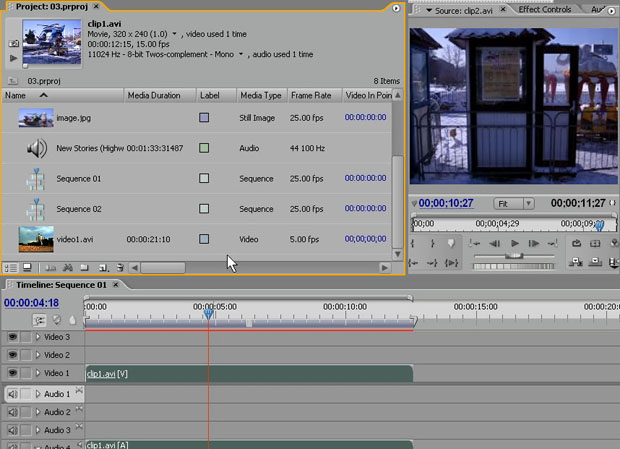Screen dimensions: 620x449
Task: Create a new Bin folder
Action: pyautogui.click(x=84, y=268)
